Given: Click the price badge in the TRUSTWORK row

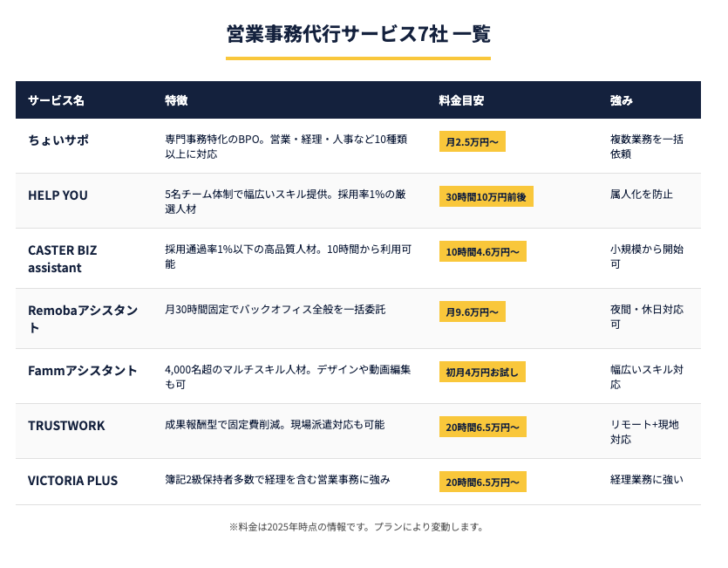Looking at the screenshot, I should [482, 427].
